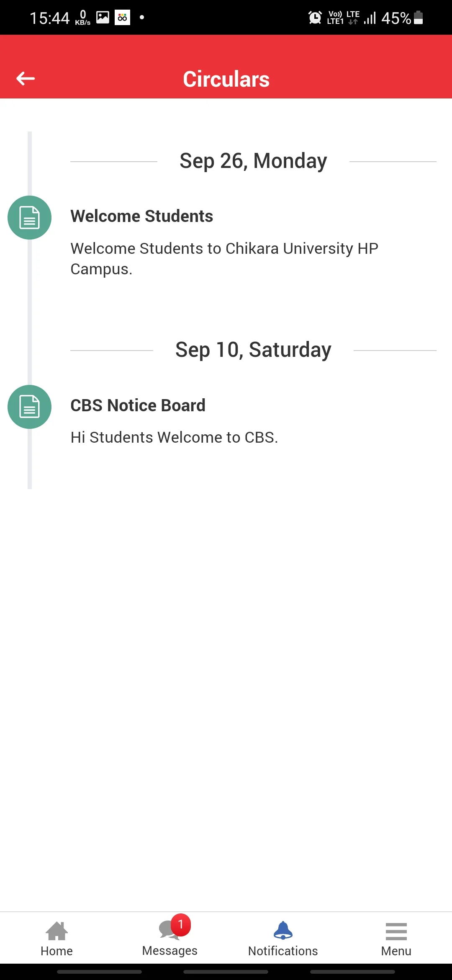Tap "Hi Students Welcome to CBS" text
Viewport: 452px width, 980px height.
click(x=174, y=437)
